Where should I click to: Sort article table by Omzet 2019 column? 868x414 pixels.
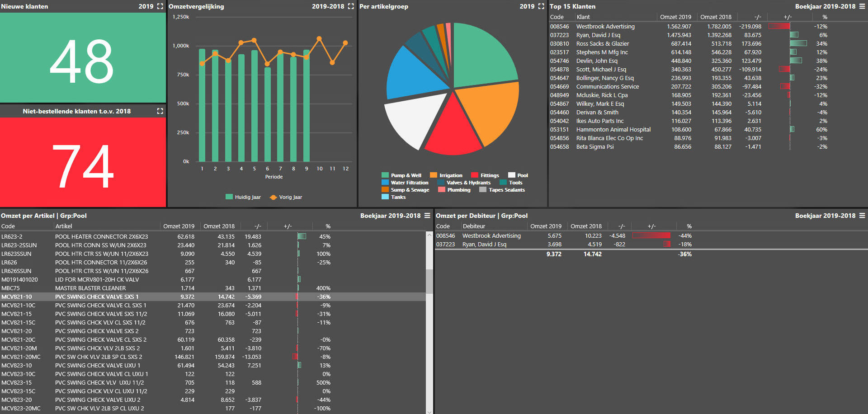[179, 226]
